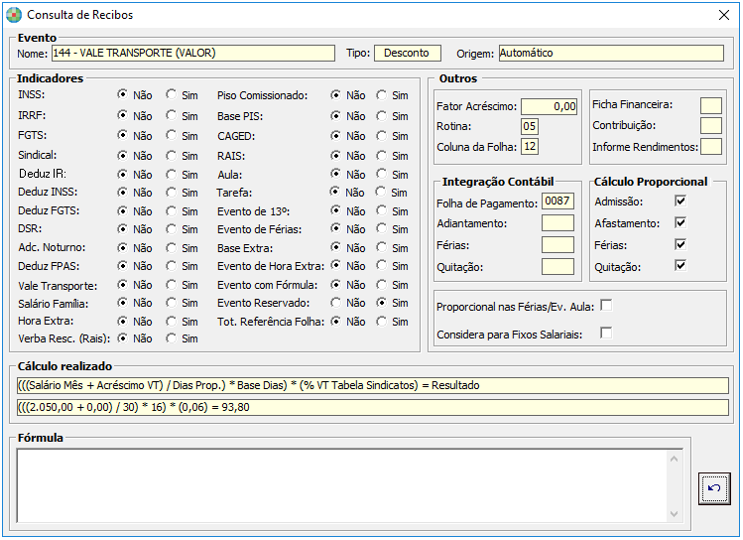The width and height of the screenshot is (743, 540).
Task: Click the Fórmula scrollbar down arrow
Action: tap(674, 514)
